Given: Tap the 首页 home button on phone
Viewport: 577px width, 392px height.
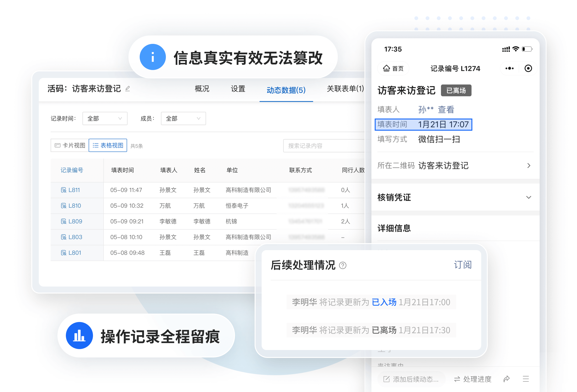Looking at the screenshot, I should click(393, 68).
